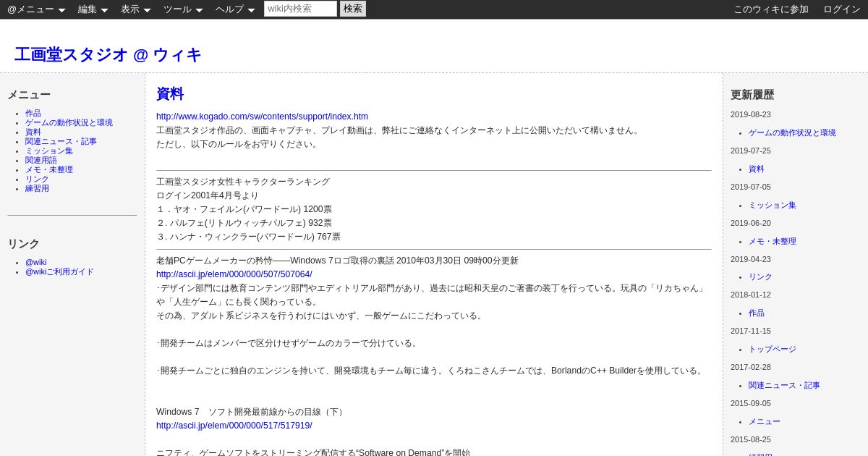Viewport: 868px width, 456px height.
Task: Open メモ・未整理 in the left menu
Action: 49,170
